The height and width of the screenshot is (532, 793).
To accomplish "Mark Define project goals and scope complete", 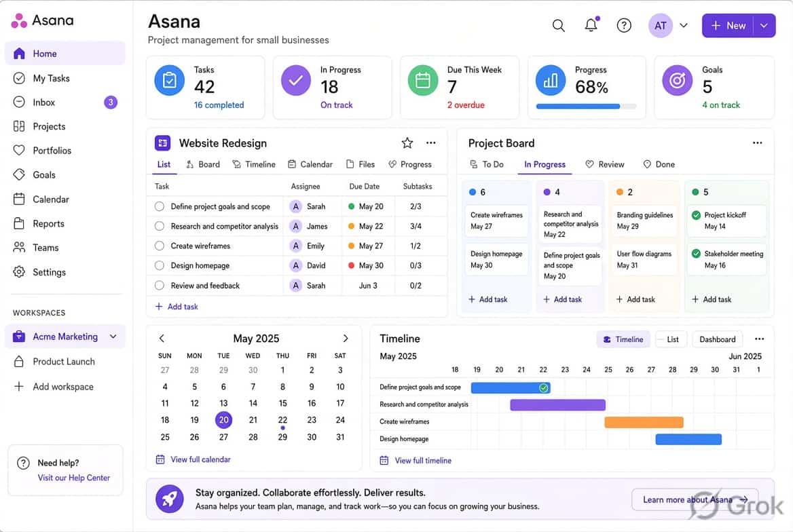I will click(x=160, y=206).
